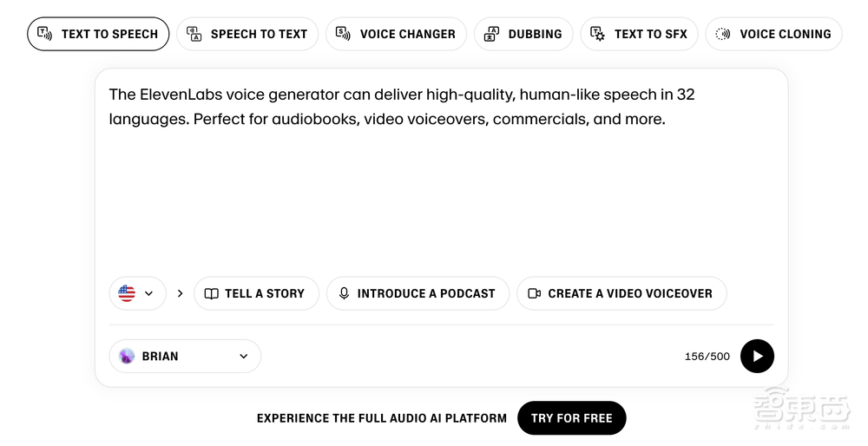Choose the Create a Video Voiceover preset
Screen dimensions: 868x446
[621, 293]
